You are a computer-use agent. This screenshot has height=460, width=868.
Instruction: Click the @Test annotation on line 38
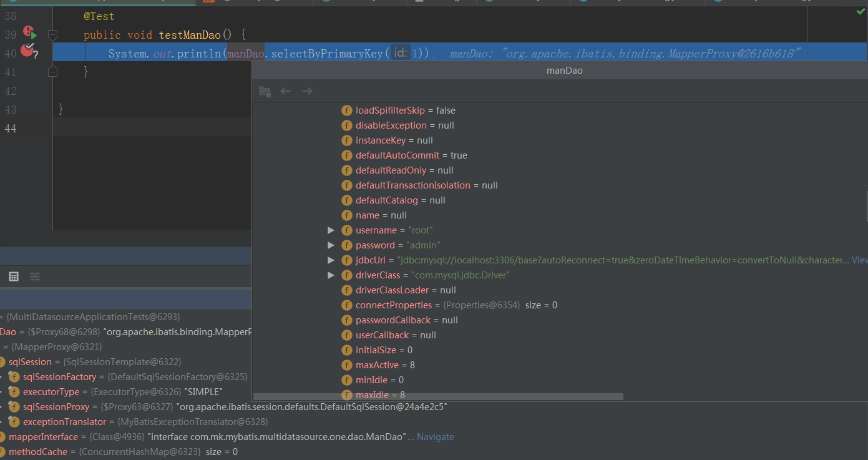pyautogui.click(x=99, y=16)
